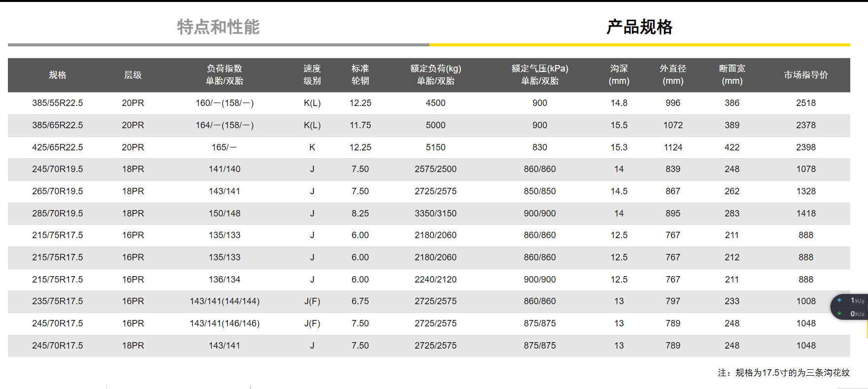Select market price 1418
Screen dimensions: 868x389
[806, 213]
